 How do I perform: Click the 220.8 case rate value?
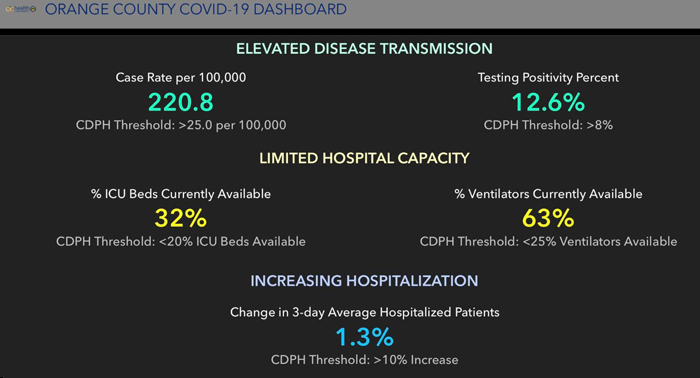(x=181, y=102)
